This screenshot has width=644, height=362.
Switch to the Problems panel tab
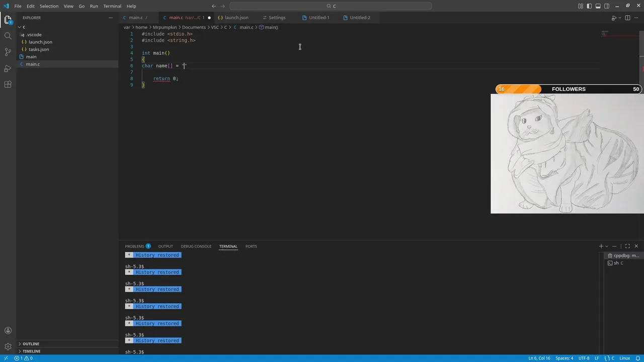[x=138, y=246]
